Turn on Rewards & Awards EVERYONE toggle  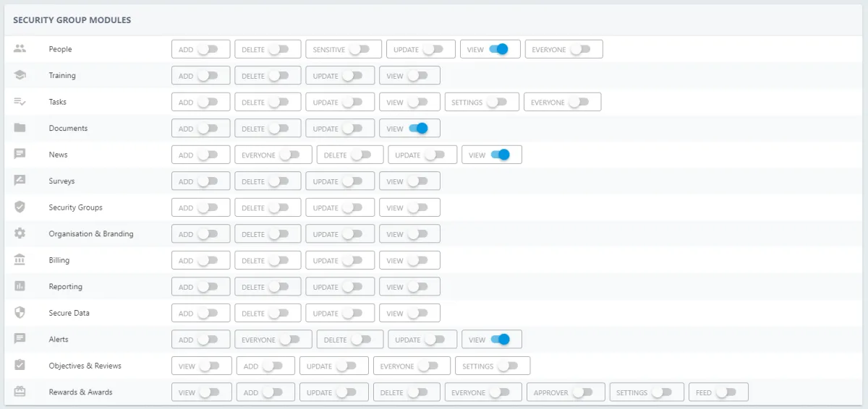pyautogui.click(x=499, y=392)
